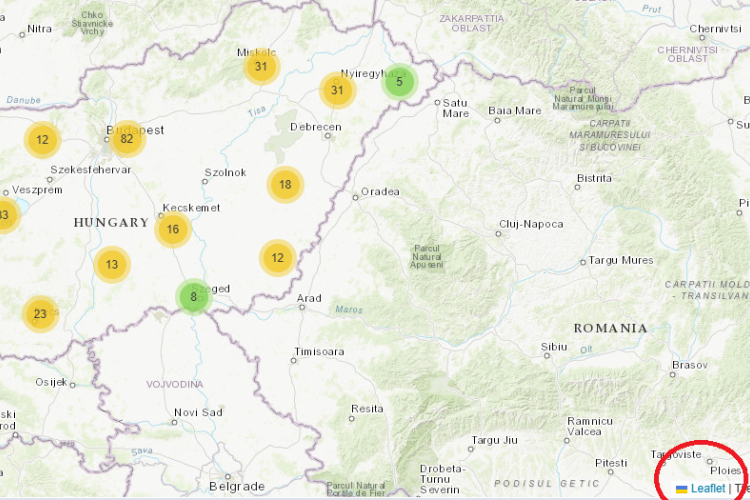The height and width of the screenshot is (500, 750).
Task: Click the 82 cluster marker at Budapest
Action: click(x=126, y=139)
